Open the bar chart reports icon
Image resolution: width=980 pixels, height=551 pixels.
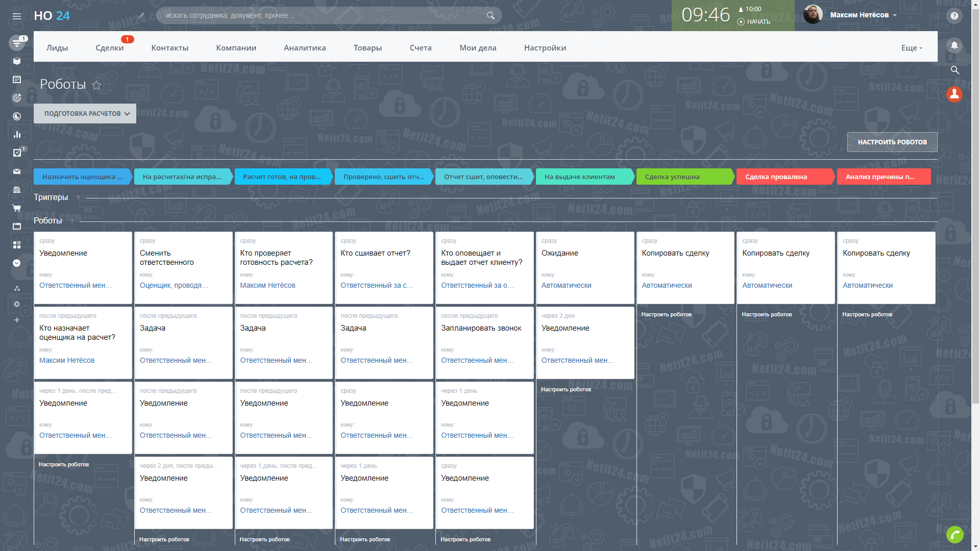coord(17,135)
